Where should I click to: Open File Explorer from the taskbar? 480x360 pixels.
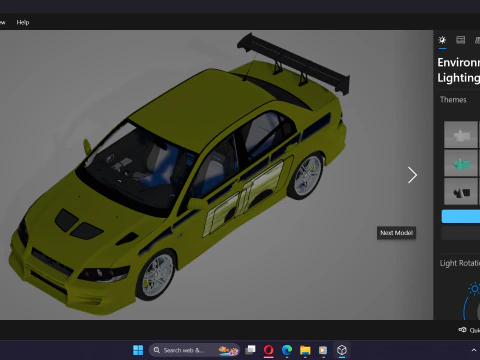pos(305,350)
